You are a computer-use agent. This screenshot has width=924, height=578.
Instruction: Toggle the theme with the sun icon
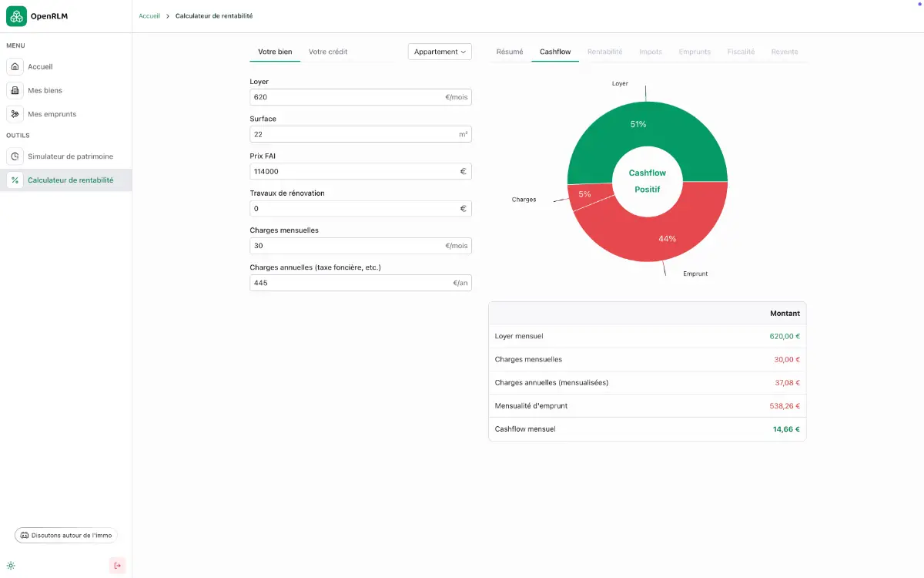(x=11, y=566)
